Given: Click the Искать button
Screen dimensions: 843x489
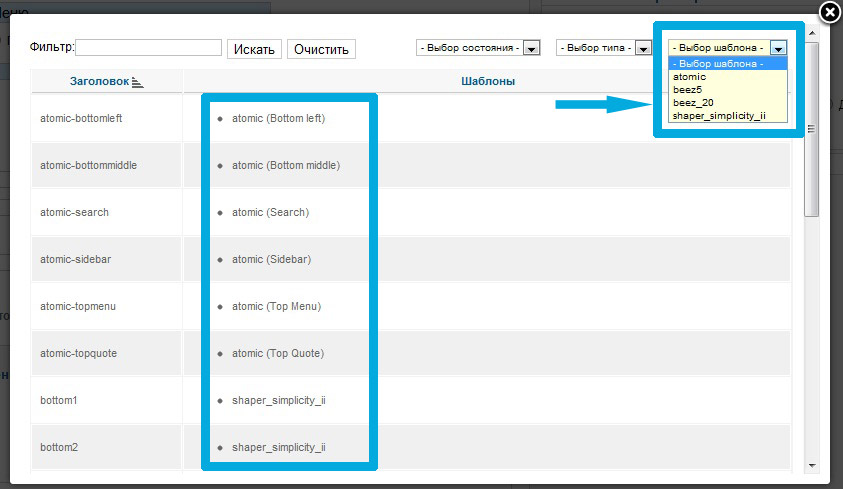Looking at the screenshot, I should pos(254,49).
